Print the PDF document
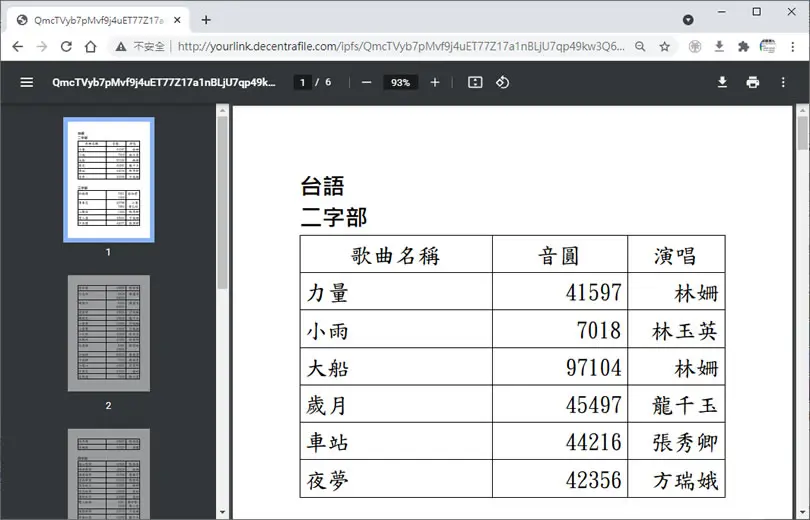The height and width of the screenshot is (520, 810). [753, 83]
